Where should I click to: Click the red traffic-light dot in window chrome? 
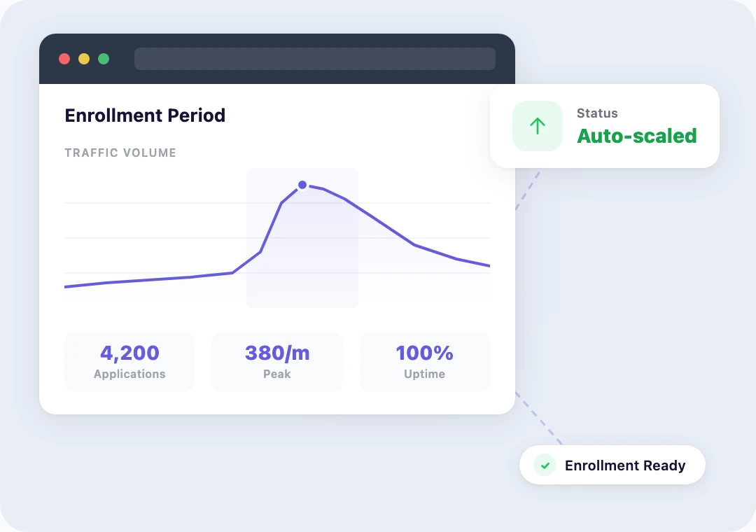pyautogui.click(x=64, y=59)
